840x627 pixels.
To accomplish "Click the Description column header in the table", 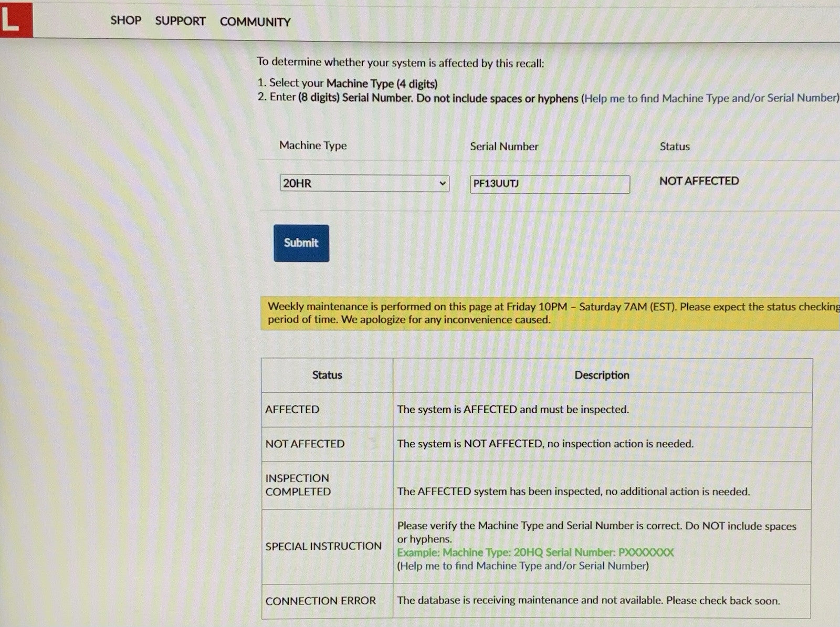I will coord(602,375).
